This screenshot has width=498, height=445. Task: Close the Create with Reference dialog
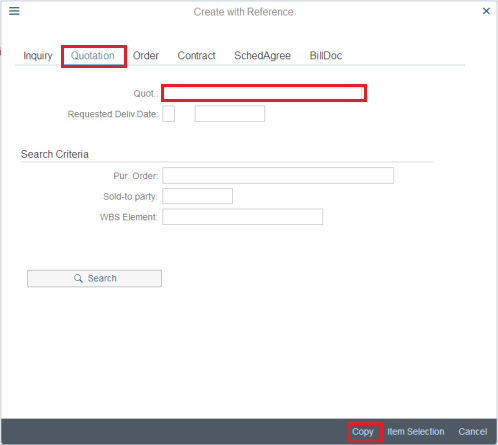click(x=486, y=11)
